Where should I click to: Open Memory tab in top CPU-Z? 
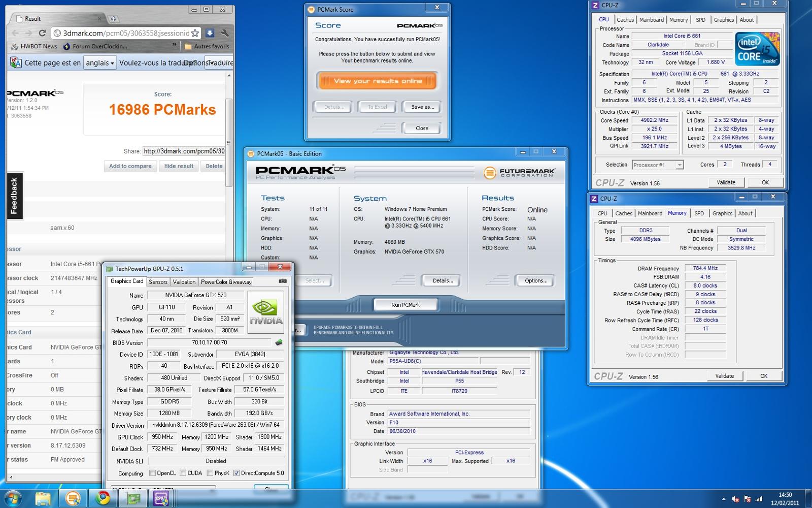(x=679, y=20)
